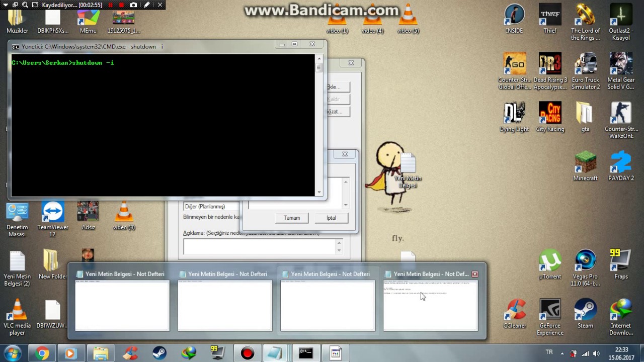Open Metal Gear Solid V shortcut
The height and width of the screenshot is (362, 644).
click(621, 71)
